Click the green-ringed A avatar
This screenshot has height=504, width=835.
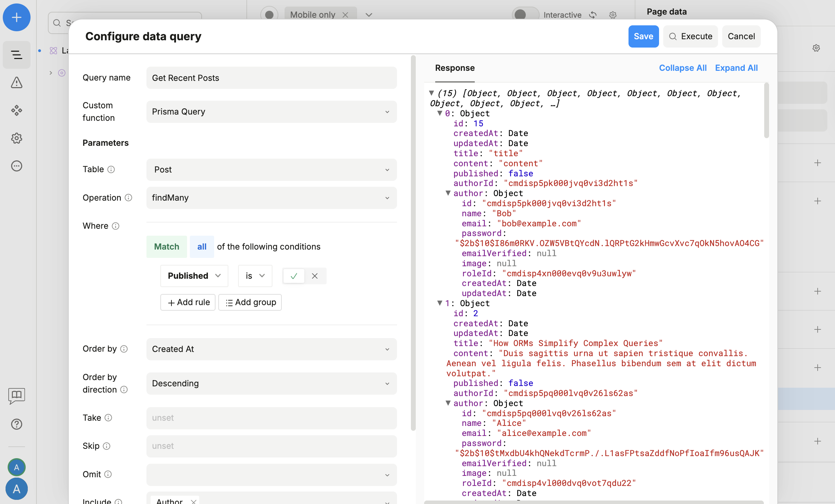point(17,467)
